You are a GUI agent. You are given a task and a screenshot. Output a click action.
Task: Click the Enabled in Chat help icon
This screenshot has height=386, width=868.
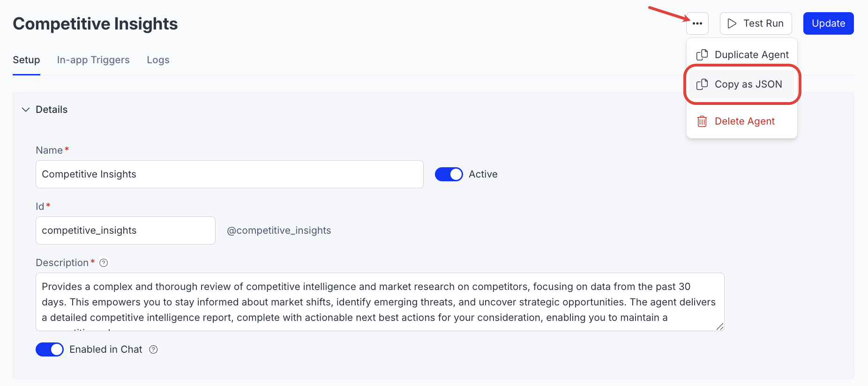(153, 349)
